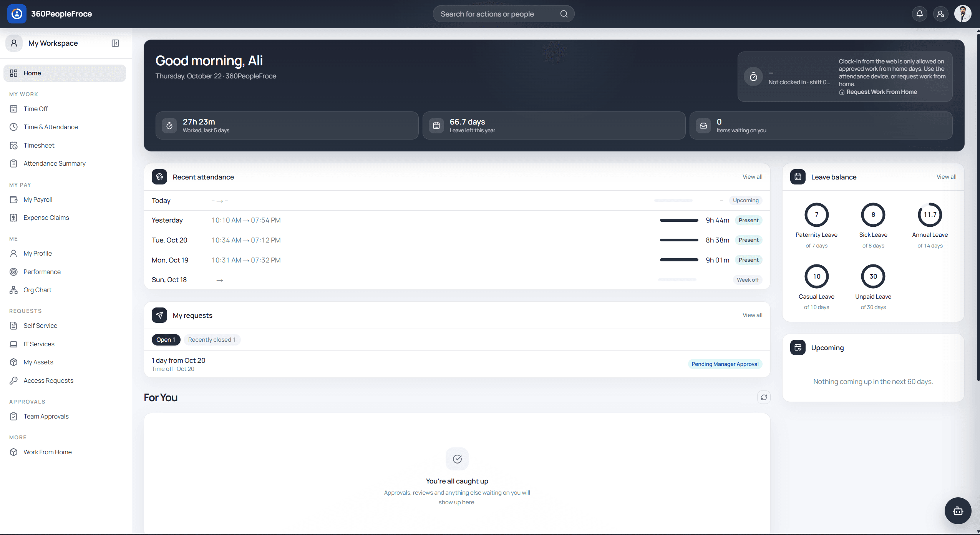This screenshot has height=535, width=980.
Task: Click the search for actions field
Action: click(x=503, y=14)
